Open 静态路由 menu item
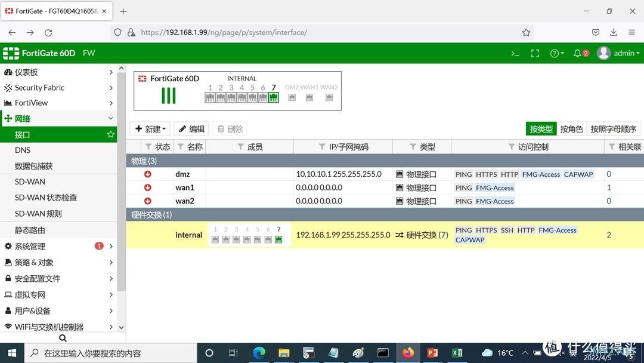 (x=58, y=230)
